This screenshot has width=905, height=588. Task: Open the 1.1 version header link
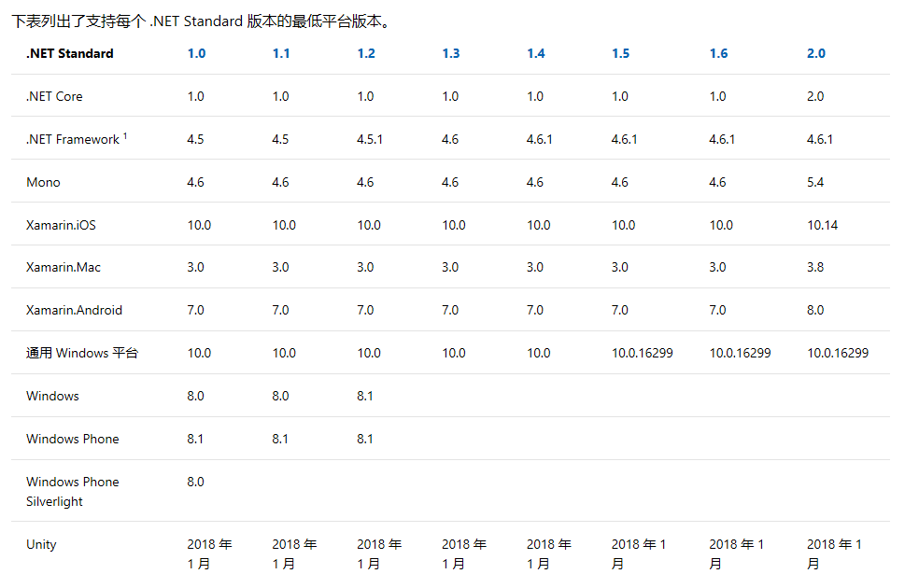click(x=281, y=53)
